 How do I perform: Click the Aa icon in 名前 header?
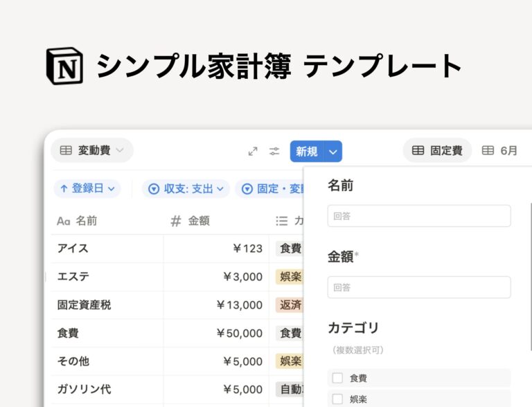click(64, 221)
